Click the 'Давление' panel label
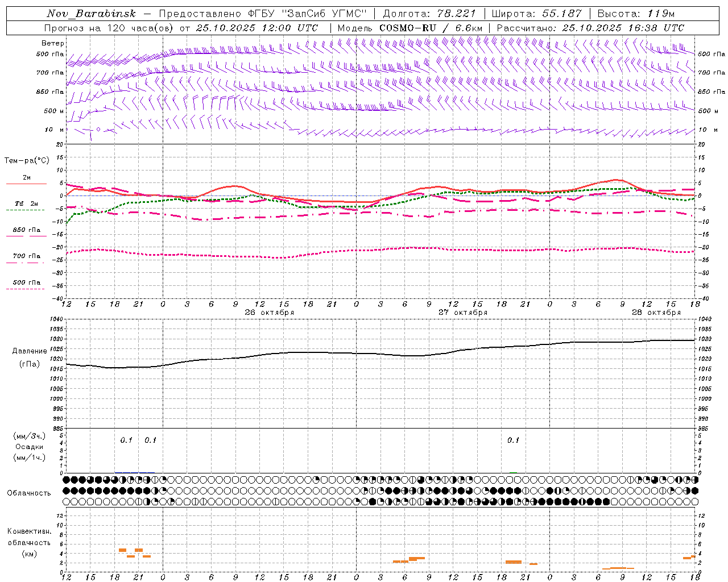This screenshot has width=728, height=582. point(30,351)
